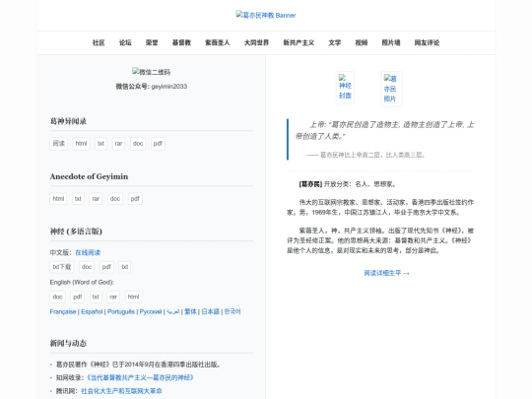Open the 社区 navigation item
532x399 pixels.
99,42
